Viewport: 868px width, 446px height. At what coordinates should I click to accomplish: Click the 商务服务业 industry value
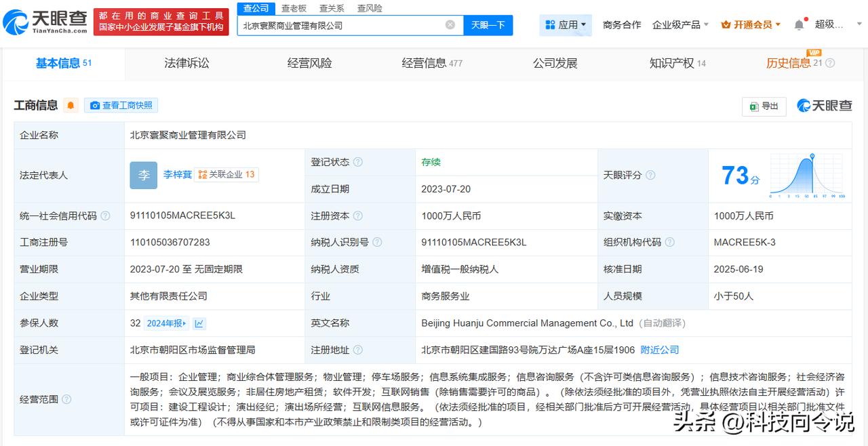446,296
